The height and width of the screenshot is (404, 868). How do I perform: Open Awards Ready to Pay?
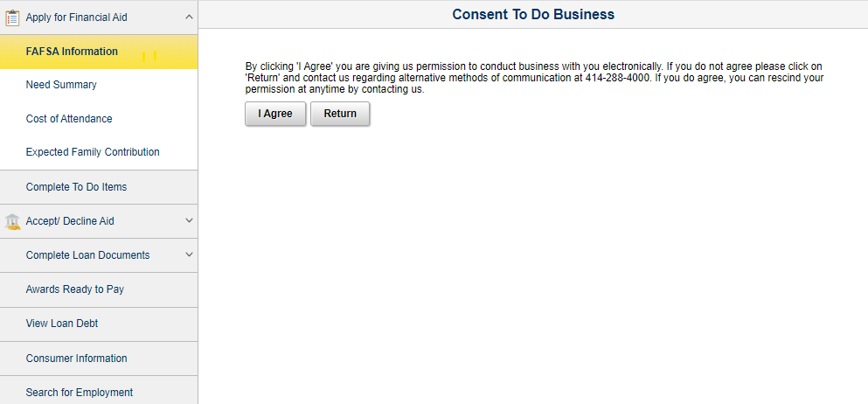pos(75,289)
